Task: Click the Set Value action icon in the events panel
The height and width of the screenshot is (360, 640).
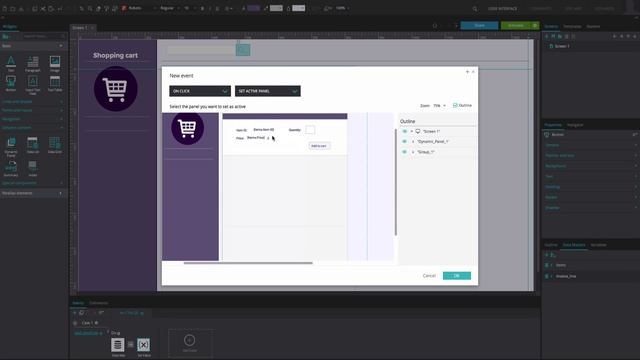Action: pyautogui.click(x=143, y=345)
